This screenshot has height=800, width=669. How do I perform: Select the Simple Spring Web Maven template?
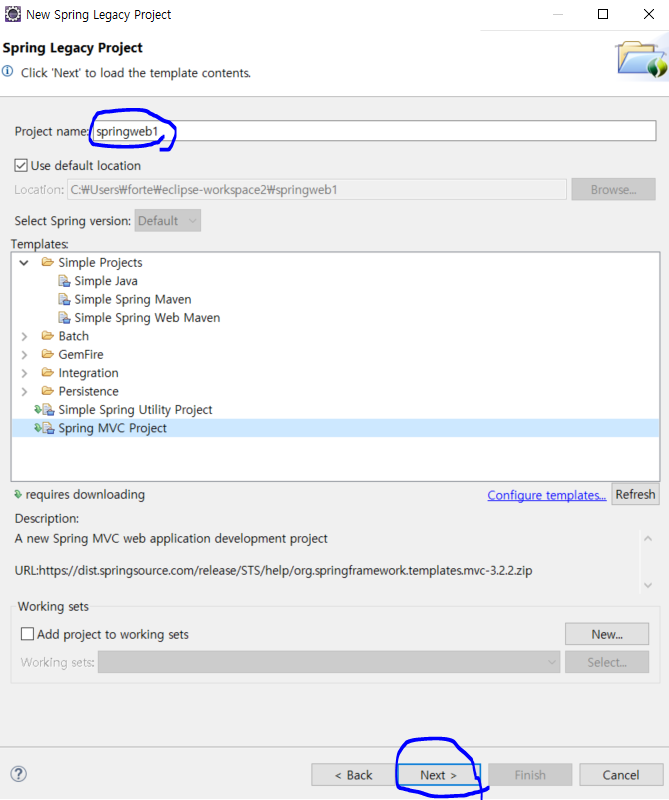[147, 318]
